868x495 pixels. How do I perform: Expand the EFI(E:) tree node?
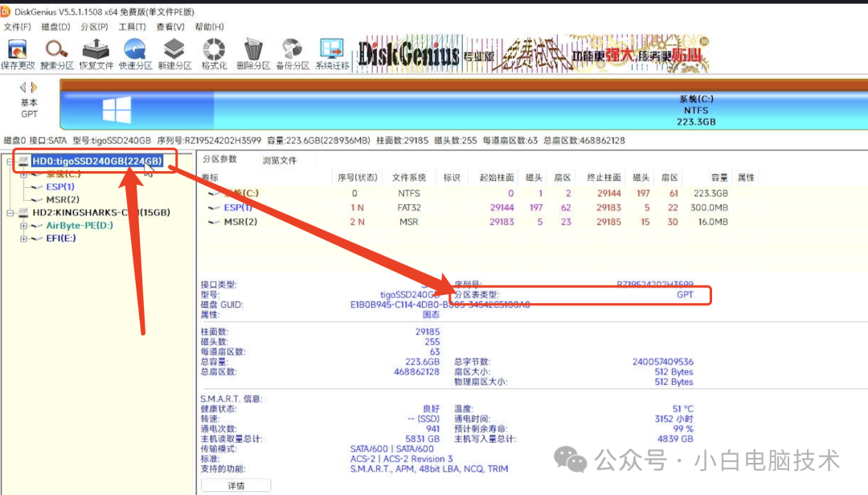point(23,239)
